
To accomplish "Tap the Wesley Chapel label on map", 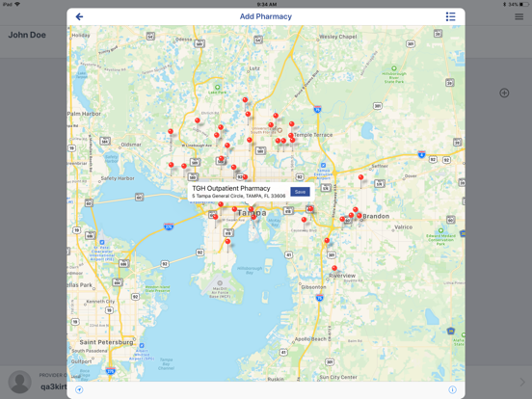I will click(338, 37).
